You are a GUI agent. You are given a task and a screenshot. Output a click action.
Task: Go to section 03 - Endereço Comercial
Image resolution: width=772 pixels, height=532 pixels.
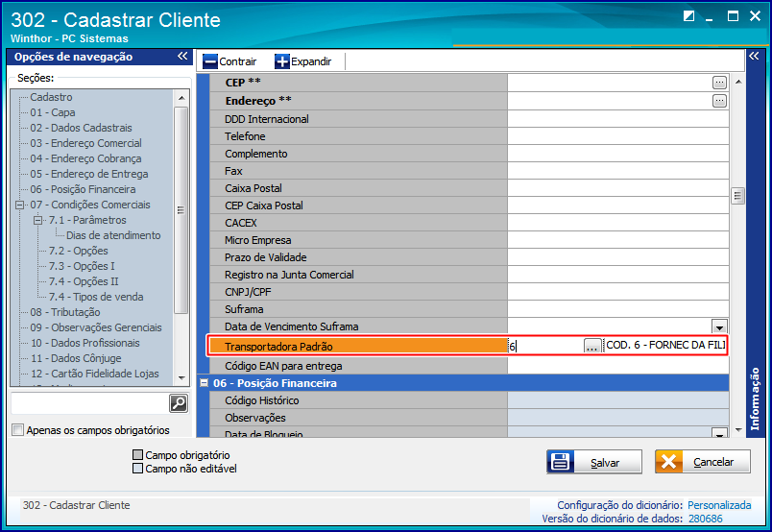[x=86, y=143]
